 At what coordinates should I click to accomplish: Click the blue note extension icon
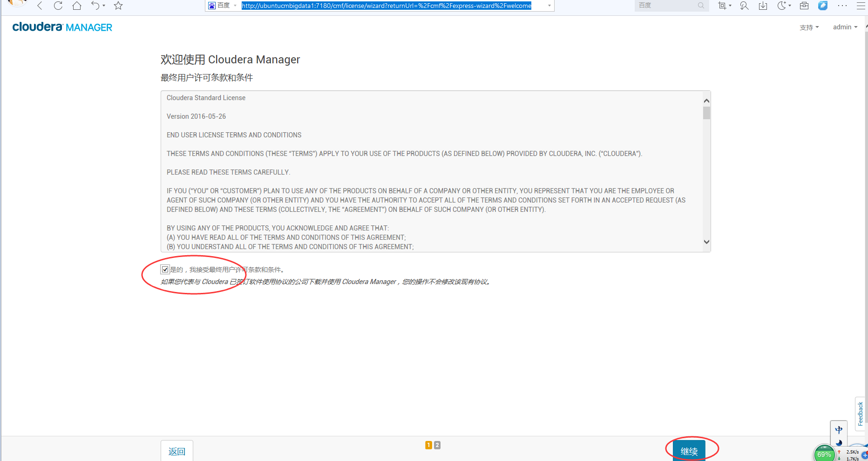pyautogui.click(x=823, y=6)
